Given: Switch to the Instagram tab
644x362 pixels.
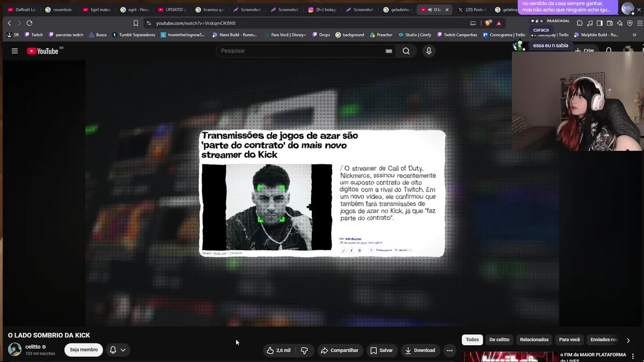Looking at the screenshot, I should [323, 10].
